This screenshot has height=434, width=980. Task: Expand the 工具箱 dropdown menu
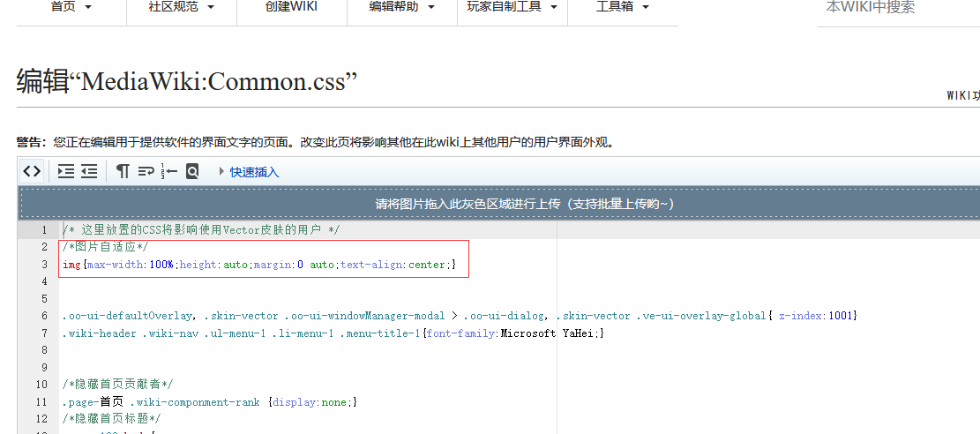point(622,7)
